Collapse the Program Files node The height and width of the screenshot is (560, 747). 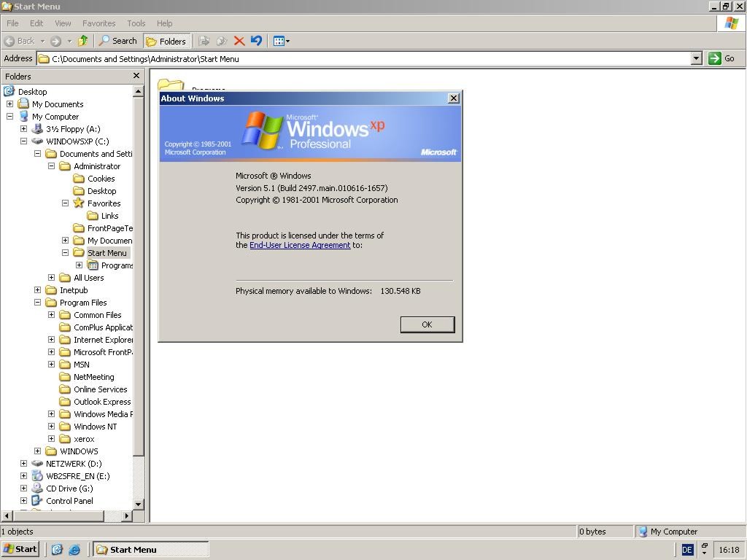click(x=37, y=303)
